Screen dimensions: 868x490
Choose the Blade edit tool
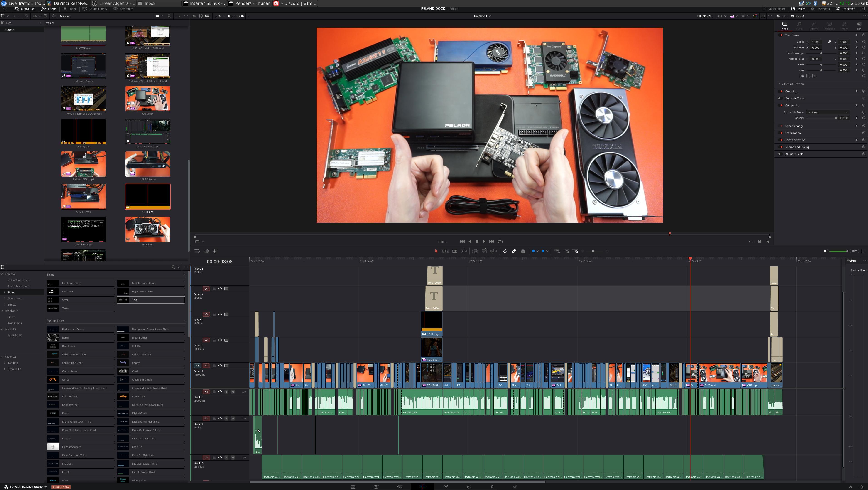(x=455, y=251)
